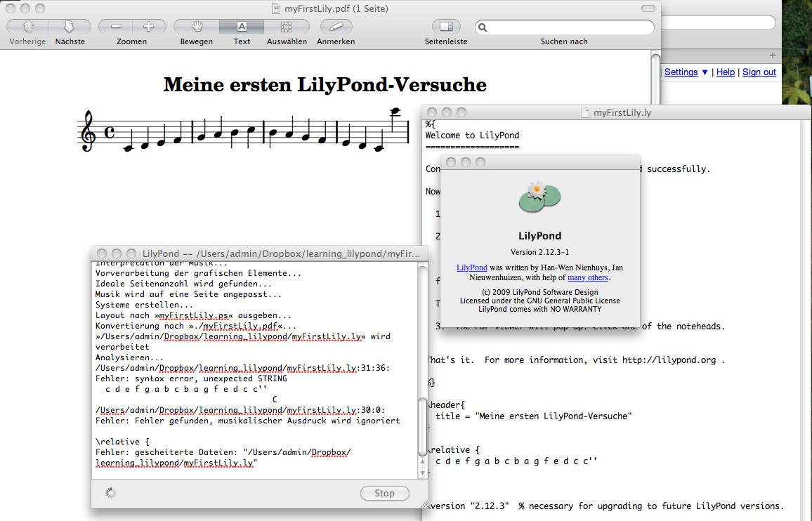Viewport: 812px width, 521px height.
Task: Click the treble clef in the score
Action: (88, 131)
